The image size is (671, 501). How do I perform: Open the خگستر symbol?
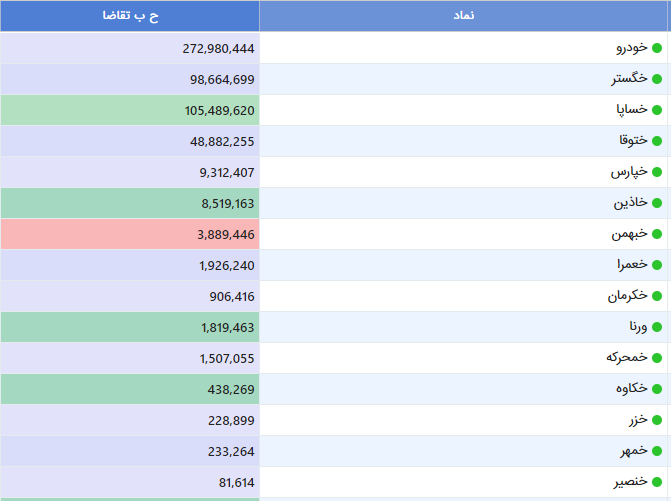(x=629, y=79)
